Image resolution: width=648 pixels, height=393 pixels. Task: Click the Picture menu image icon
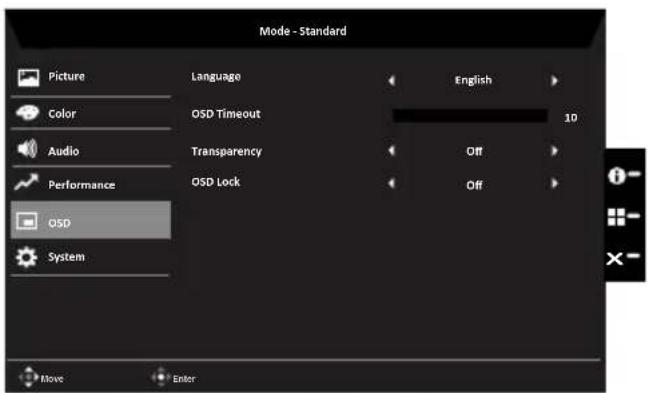(28, 78)
